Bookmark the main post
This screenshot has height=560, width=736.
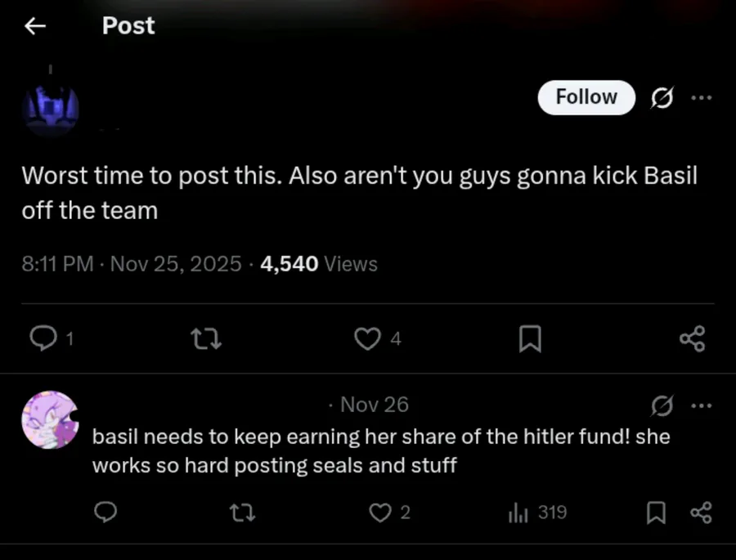531,338
